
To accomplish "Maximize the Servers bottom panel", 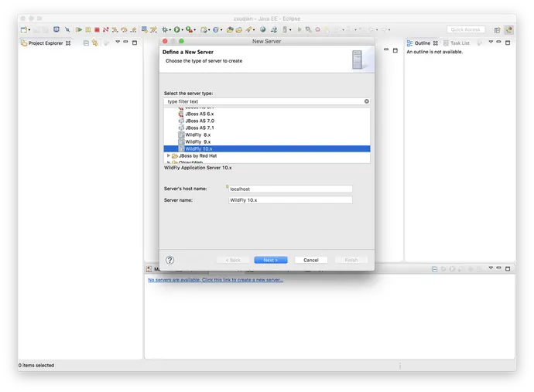I will [x=508, y=268].
